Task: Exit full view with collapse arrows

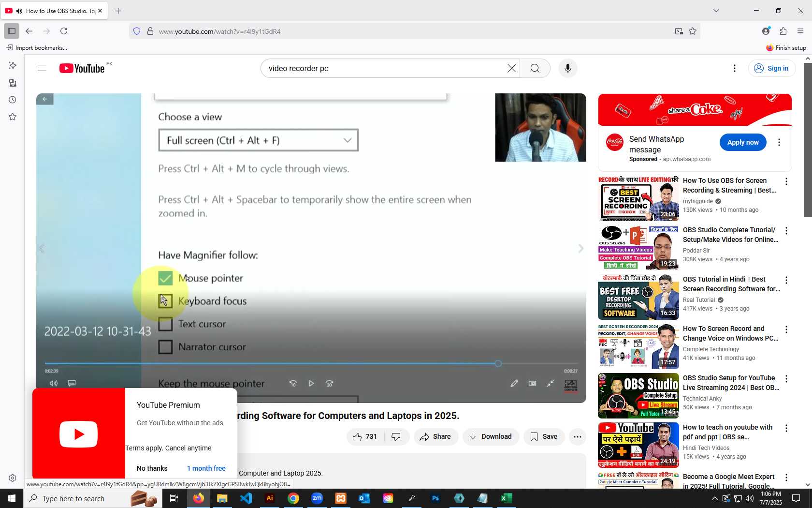Action: coord(551,383)
